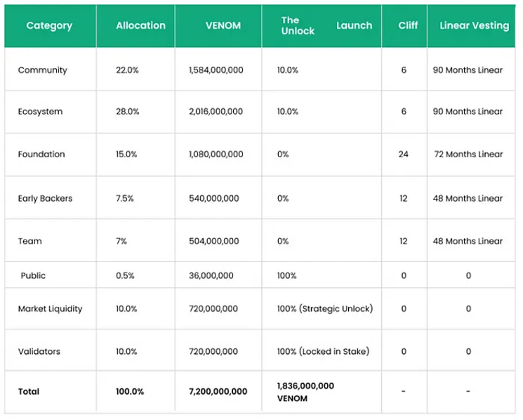Click Early Backers' 0% launch unlock
The width and height of the screenshot is (523, 420).
tap(283, 199)
